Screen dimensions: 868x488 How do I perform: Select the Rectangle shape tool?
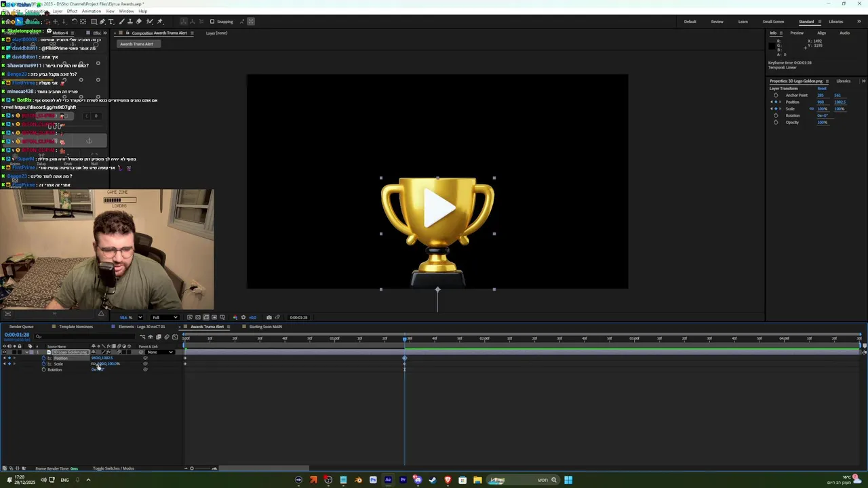pos(94,22)
